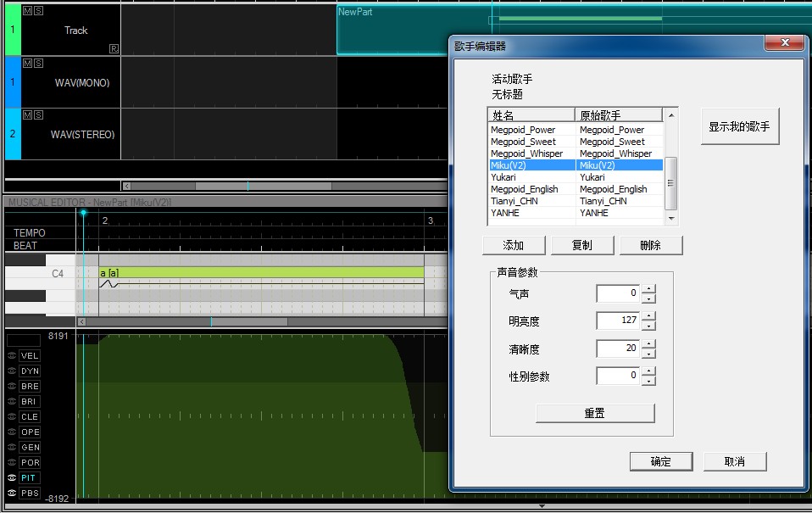Click the 删除 button to delete singer
This screenshot has height=513, width=812.
click(651, 245)
